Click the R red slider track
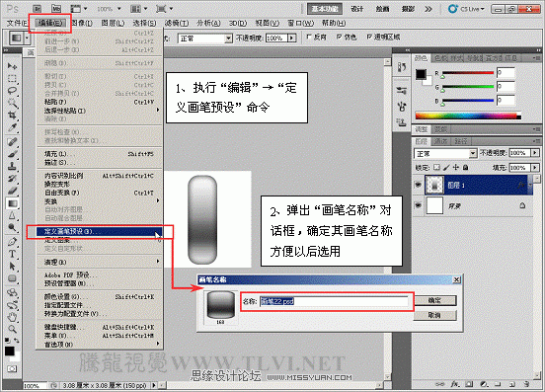The width and height of the screenshot is (545, 392). (468, 73)
